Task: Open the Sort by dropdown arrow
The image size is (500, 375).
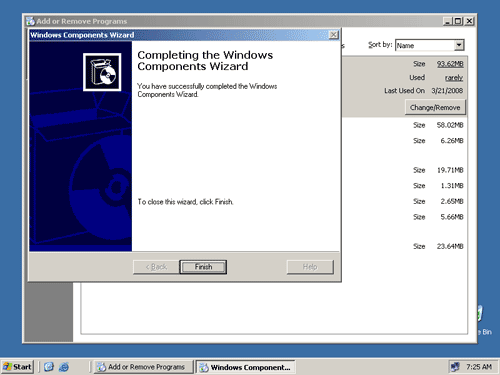Action: click(x=459, y=45)
